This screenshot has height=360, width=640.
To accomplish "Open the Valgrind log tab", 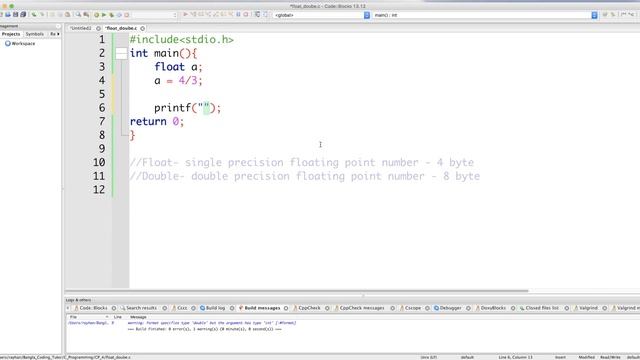I will [586, 308].
